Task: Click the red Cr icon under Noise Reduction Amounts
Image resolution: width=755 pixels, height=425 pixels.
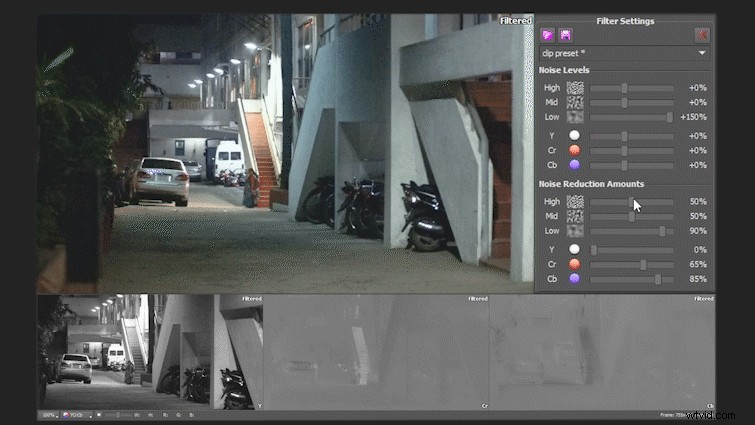Action: click(574, 264)
